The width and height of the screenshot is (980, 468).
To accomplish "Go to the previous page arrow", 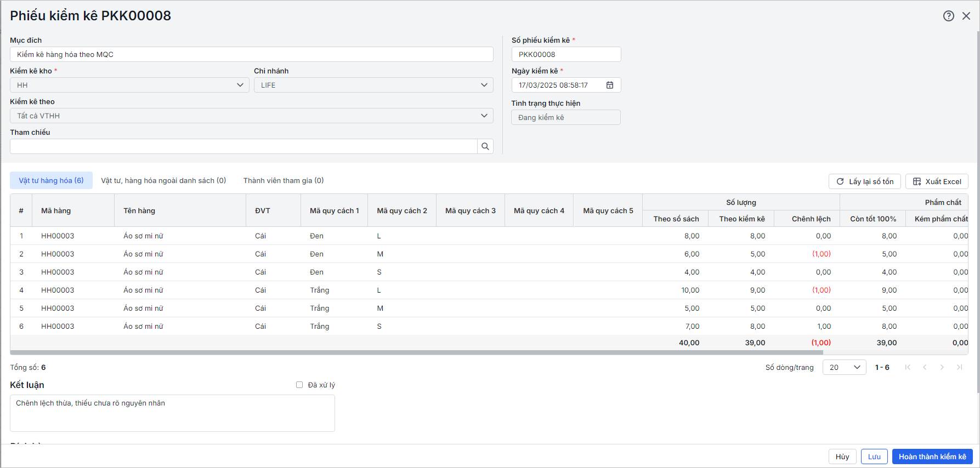I will pyautogui.click(x=925, y=367).
